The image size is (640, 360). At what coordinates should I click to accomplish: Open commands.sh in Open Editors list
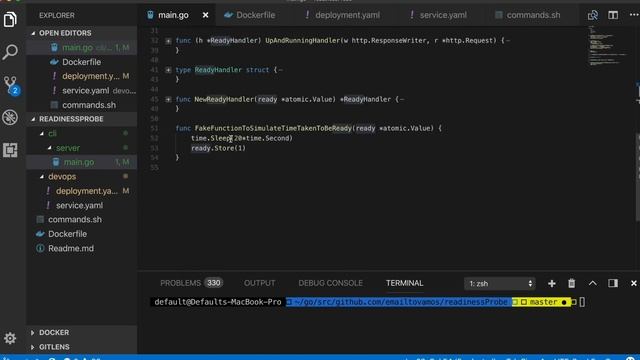pyautogui.click(x=82, y=105)
